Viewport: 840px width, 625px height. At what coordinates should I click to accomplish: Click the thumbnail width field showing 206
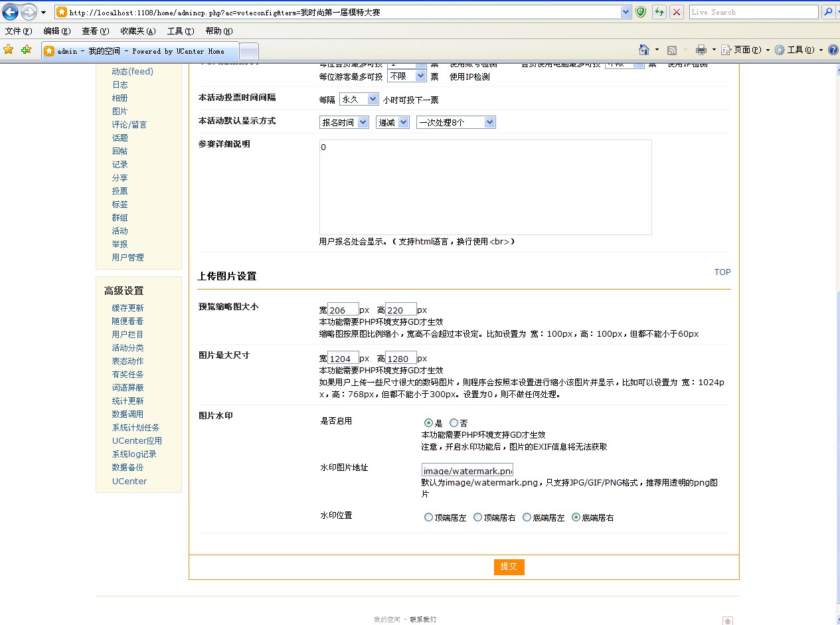(343, 310)
